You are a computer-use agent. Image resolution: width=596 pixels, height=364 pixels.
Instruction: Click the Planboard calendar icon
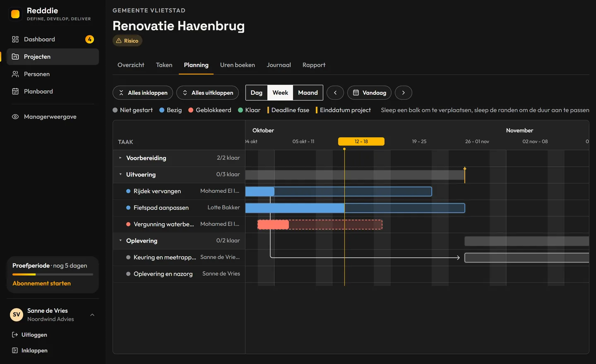(15, 91)
